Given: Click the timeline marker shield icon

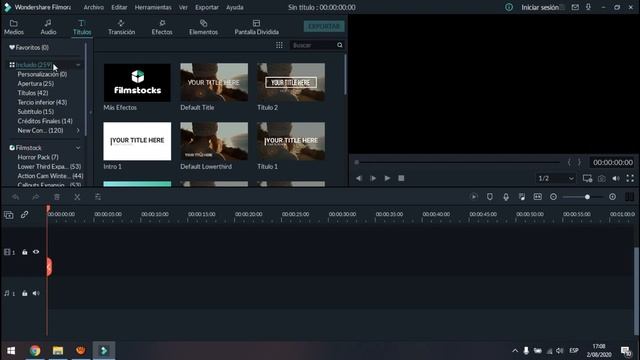Looking at the screenshot, I should (490, 197).
